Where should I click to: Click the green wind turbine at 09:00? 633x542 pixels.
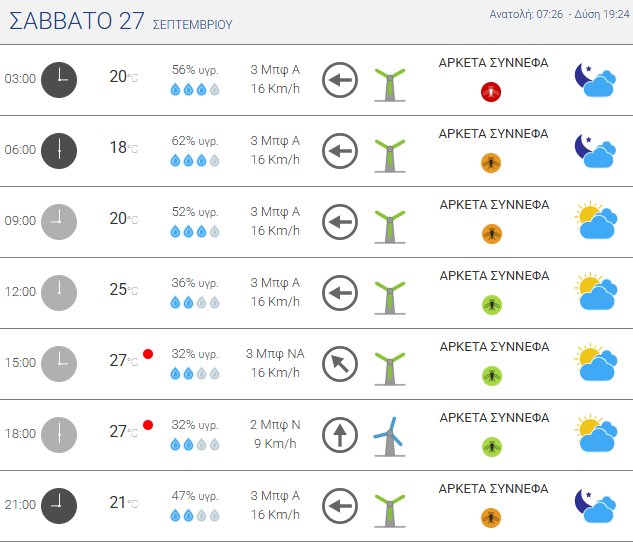(390, 226)
